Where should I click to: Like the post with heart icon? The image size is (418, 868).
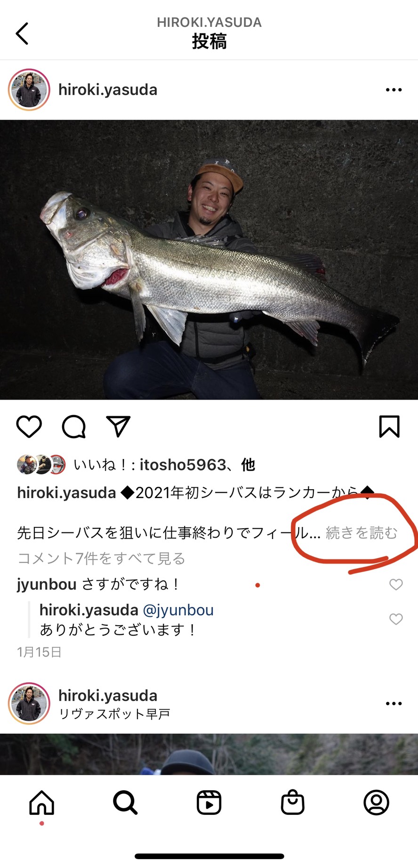tap(29, 427)
